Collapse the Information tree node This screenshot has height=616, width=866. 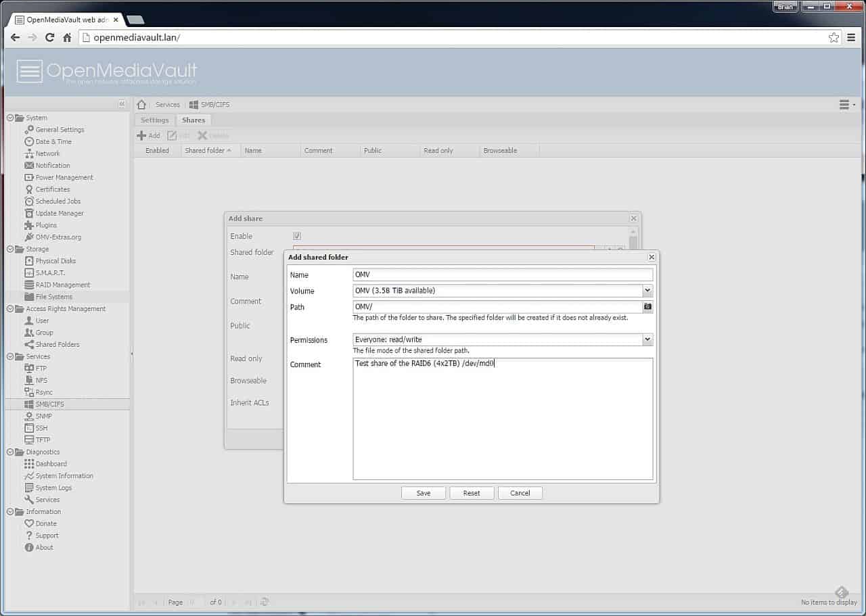[9, 512]
